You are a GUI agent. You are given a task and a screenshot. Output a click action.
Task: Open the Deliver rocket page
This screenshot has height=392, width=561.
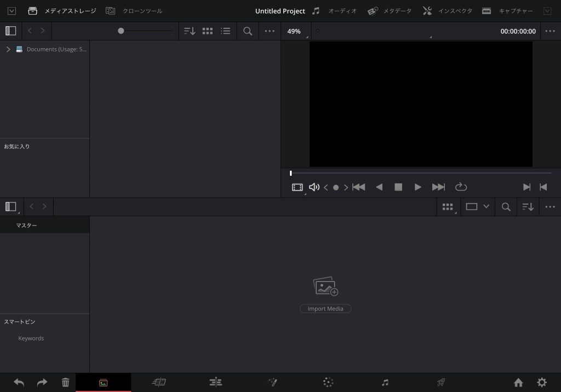440,383
